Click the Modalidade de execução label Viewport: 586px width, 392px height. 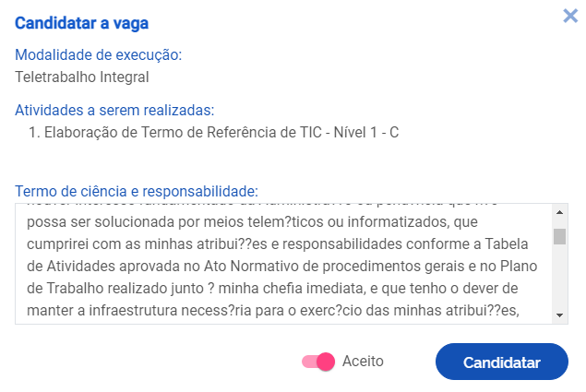(98, 55)
